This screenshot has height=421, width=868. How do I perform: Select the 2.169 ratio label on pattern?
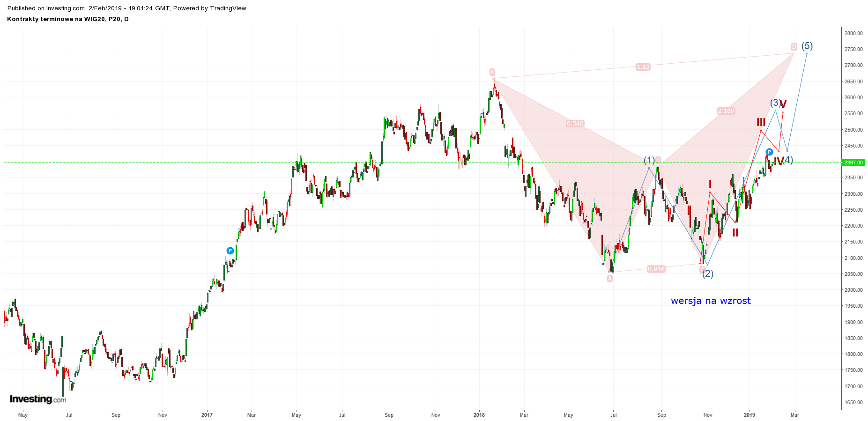[x=726, y=111]
